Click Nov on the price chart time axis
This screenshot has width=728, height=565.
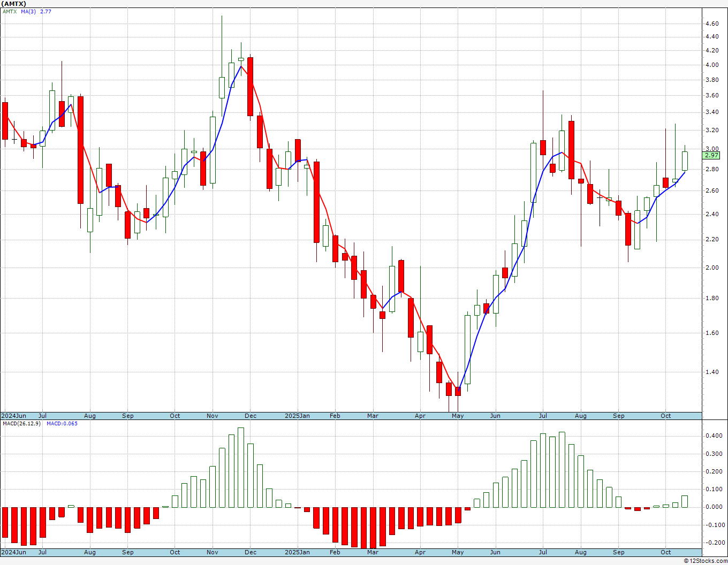[x=213, y=416]
